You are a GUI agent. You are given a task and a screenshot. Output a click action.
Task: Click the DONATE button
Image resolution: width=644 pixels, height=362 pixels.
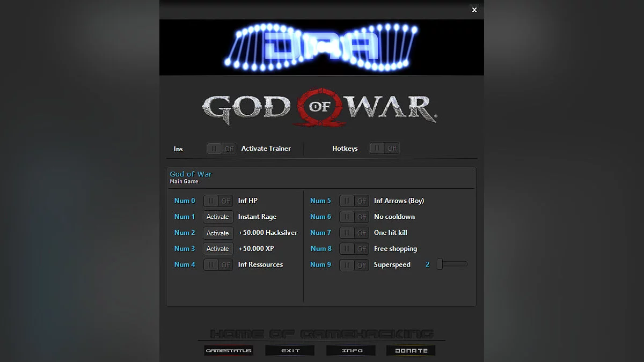(x=411, y=350)
